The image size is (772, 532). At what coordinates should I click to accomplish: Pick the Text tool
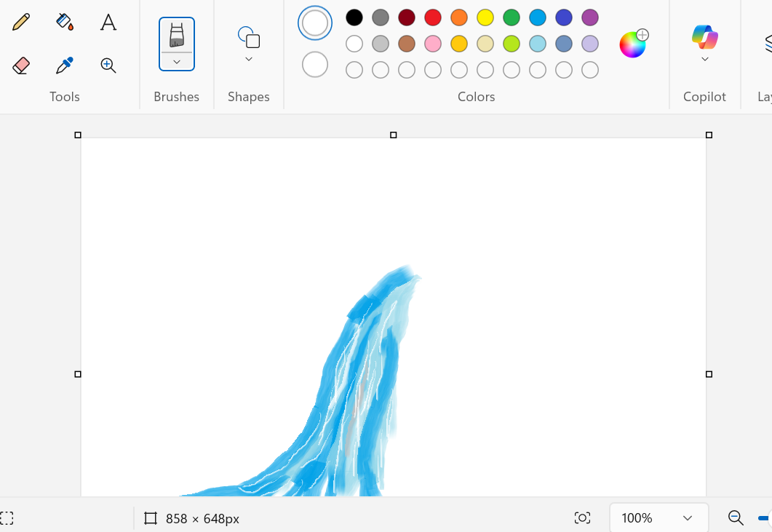point(108,22)
